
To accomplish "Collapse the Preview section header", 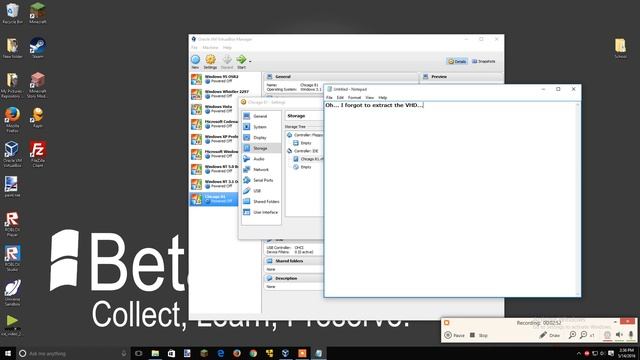I will (462, 77).
